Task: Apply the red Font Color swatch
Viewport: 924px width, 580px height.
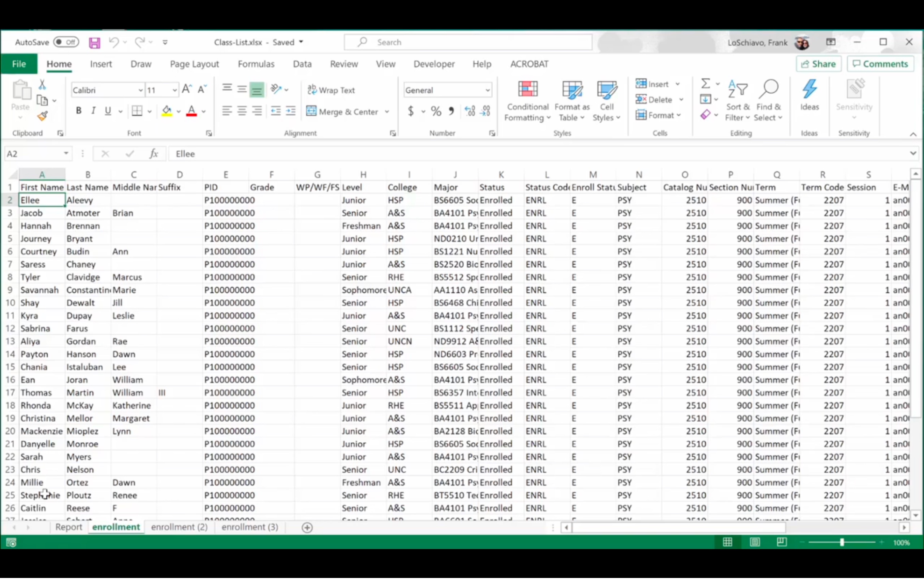Action: click(191, 112)
